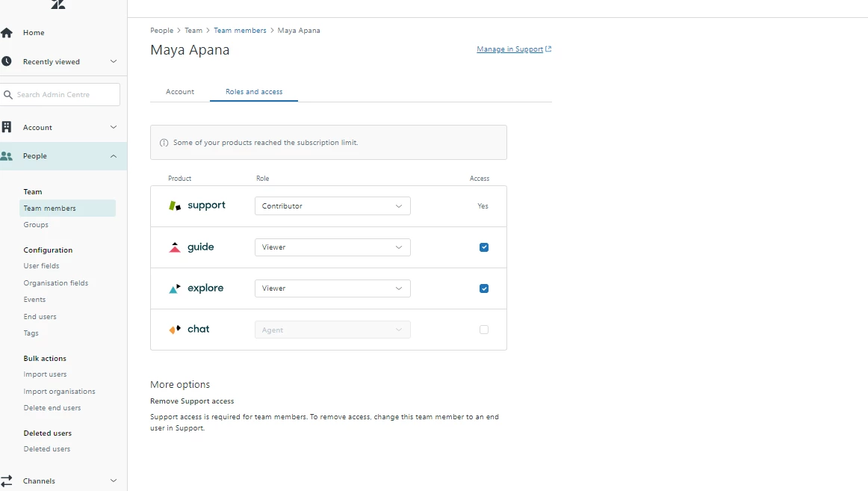Image resolution: width=868 pixels, height=491 pixels.
Task: Expand the Account section chevron
Action: [114, 127]
